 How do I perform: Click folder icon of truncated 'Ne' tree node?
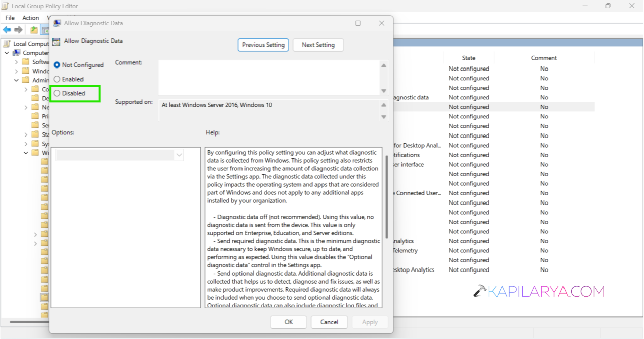(35, 107)
